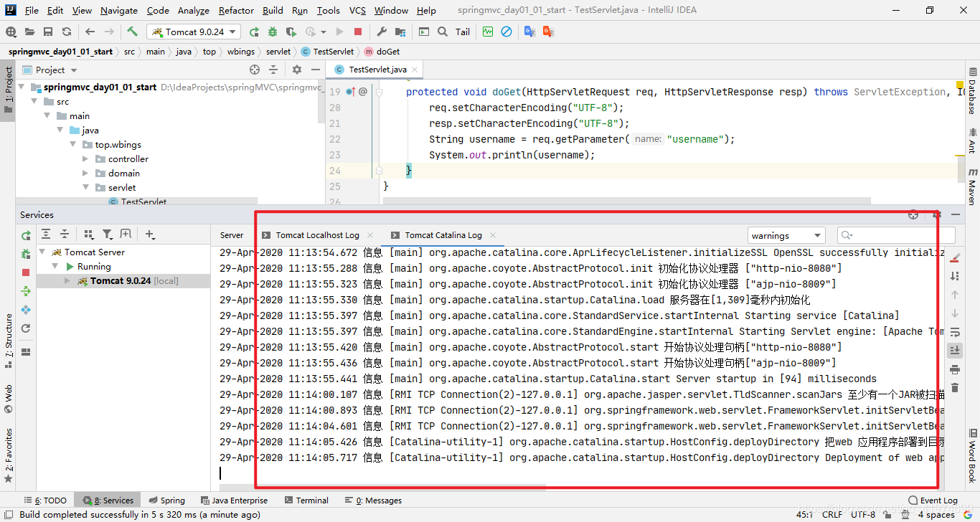The image size is (980, 522).
Task: Collapse the servlet package folder
Action: 85,188
